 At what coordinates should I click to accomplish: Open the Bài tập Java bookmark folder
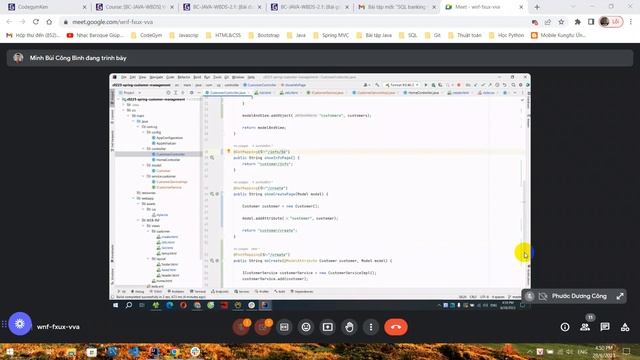click(x=374, y=36)
